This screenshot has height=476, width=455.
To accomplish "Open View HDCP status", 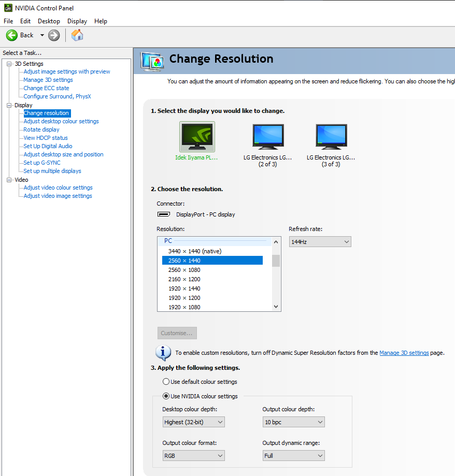I will (46, 138).
